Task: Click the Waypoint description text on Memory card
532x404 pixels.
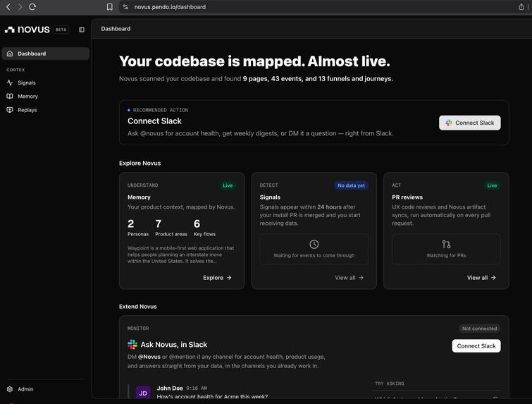Action: pyautogui.click(x=181, y=255)
